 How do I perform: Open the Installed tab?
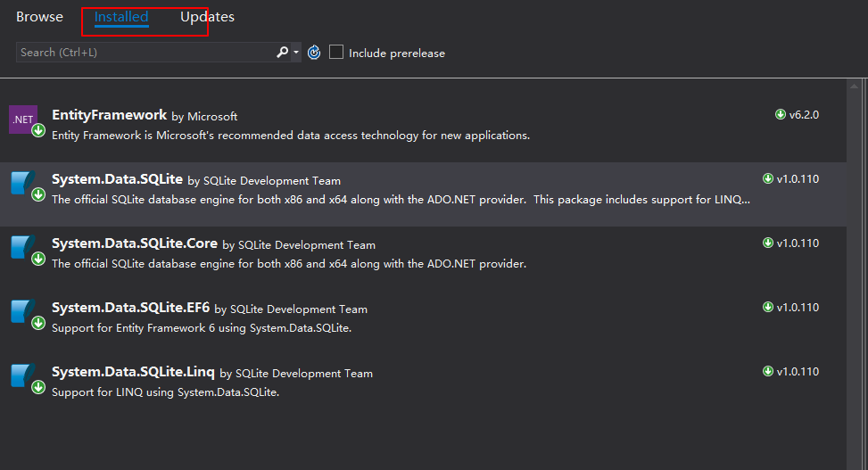[121, 17]
